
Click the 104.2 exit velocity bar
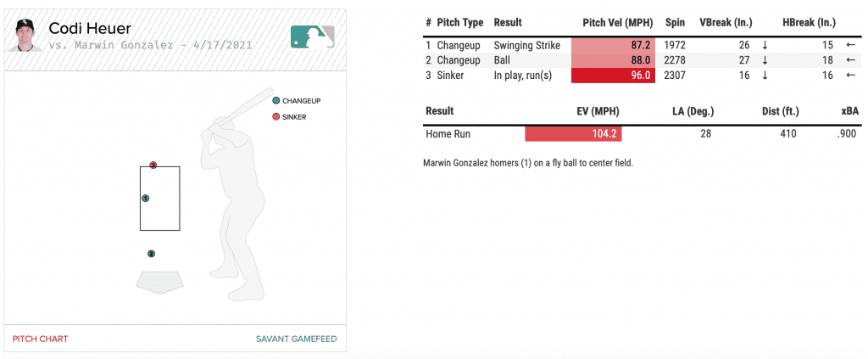(x=574, y=133)
